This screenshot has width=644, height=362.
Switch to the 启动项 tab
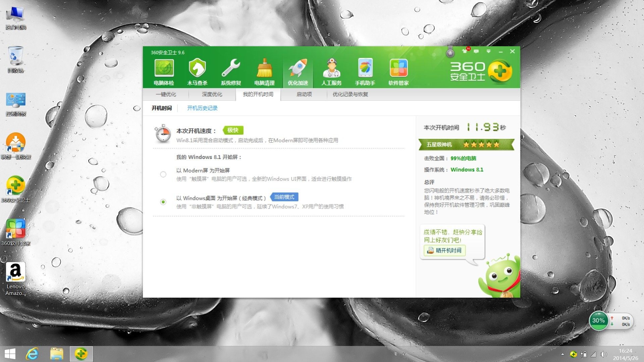[x=304, y=95]
